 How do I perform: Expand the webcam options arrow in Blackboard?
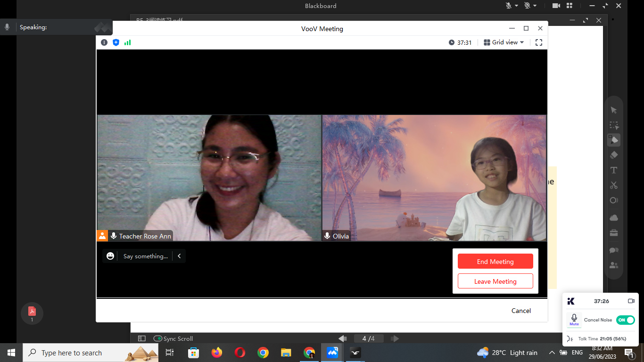(536, 6)
